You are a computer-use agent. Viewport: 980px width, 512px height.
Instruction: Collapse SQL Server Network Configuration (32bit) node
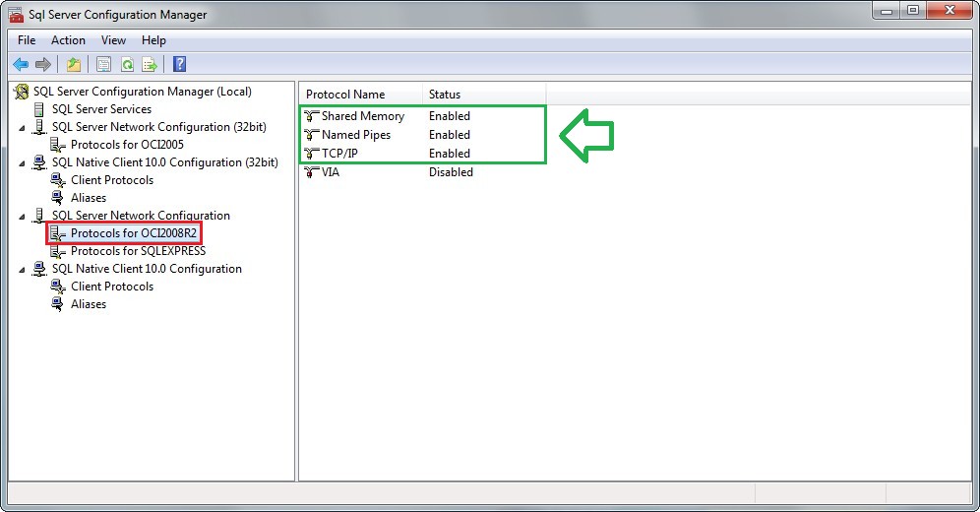pos(22,128)
